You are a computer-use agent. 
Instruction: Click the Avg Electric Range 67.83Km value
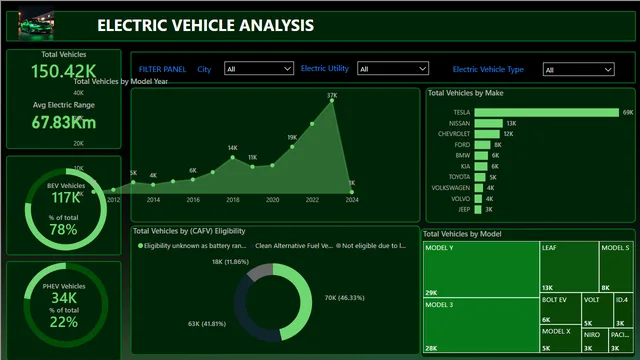coord(64,122)
